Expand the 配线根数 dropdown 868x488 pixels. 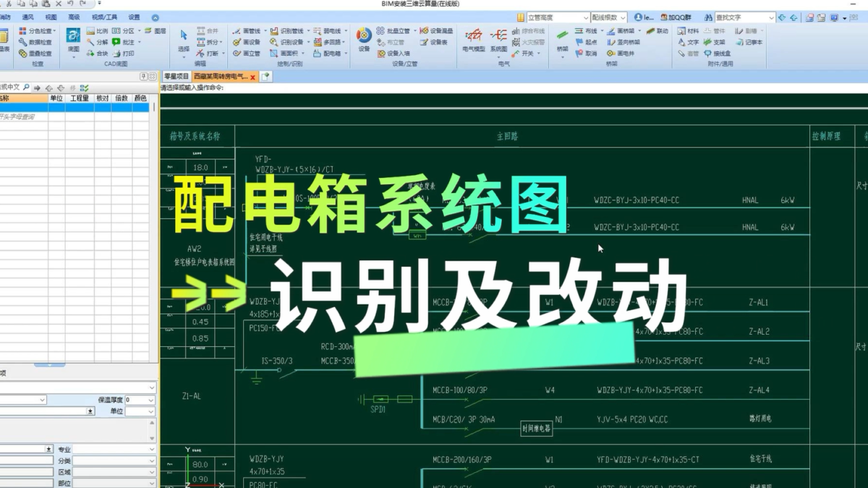tap(623, 17)
